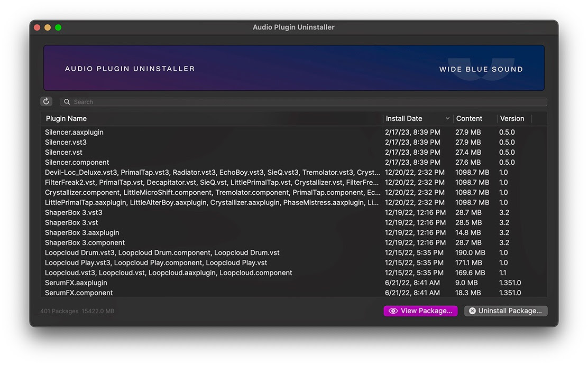Click the eye icon on View Package
This screenshot has width=588, height=366.
tap(393, 311)
